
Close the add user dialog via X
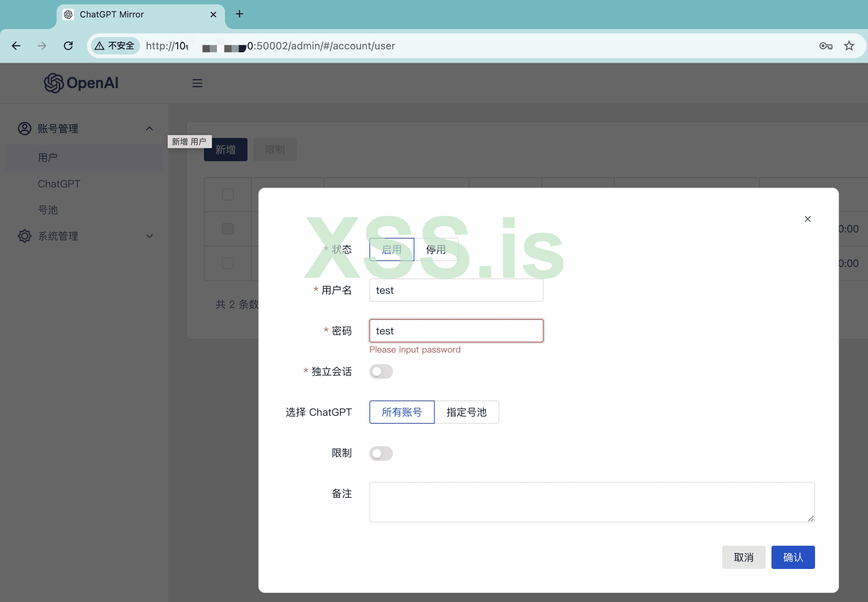click(x=807, y=219)
